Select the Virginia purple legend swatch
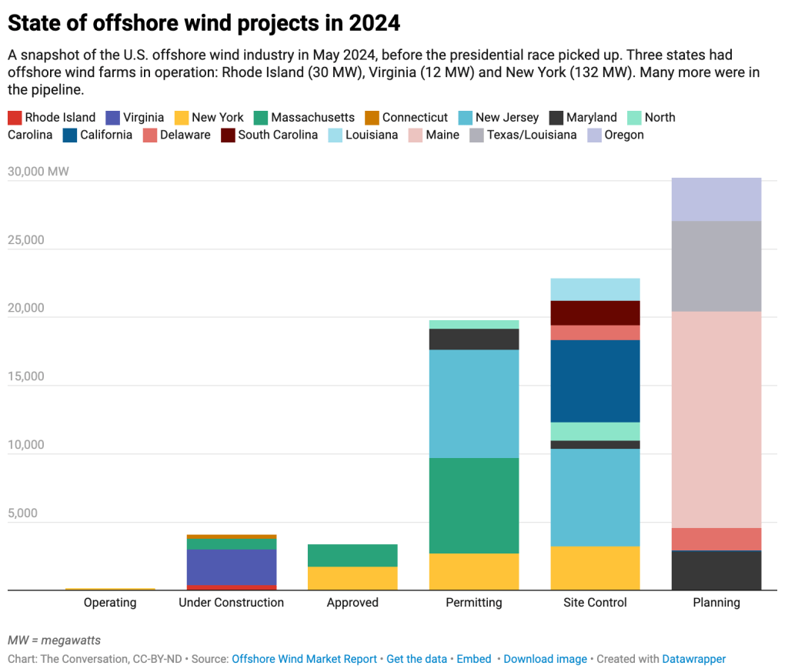788x672 pixels. click(113, 118)
